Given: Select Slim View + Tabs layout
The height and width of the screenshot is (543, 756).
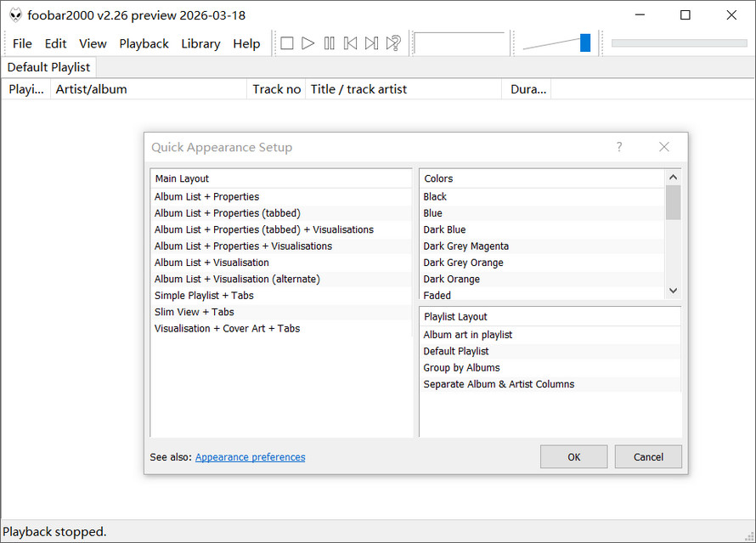Looking at the screenshot, I should pyautogui.click(x=281, y=312).
